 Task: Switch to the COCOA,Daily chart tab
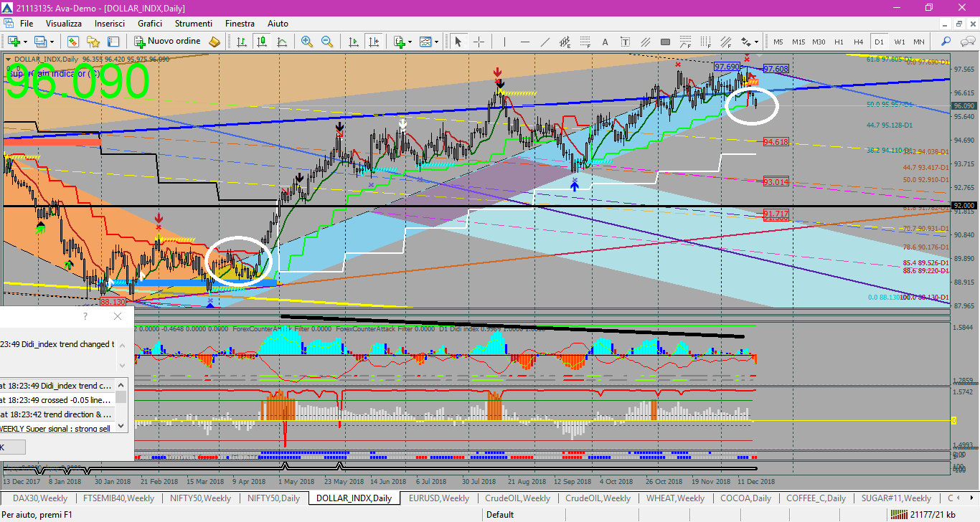pyautogui.click(x=745, y=498)
